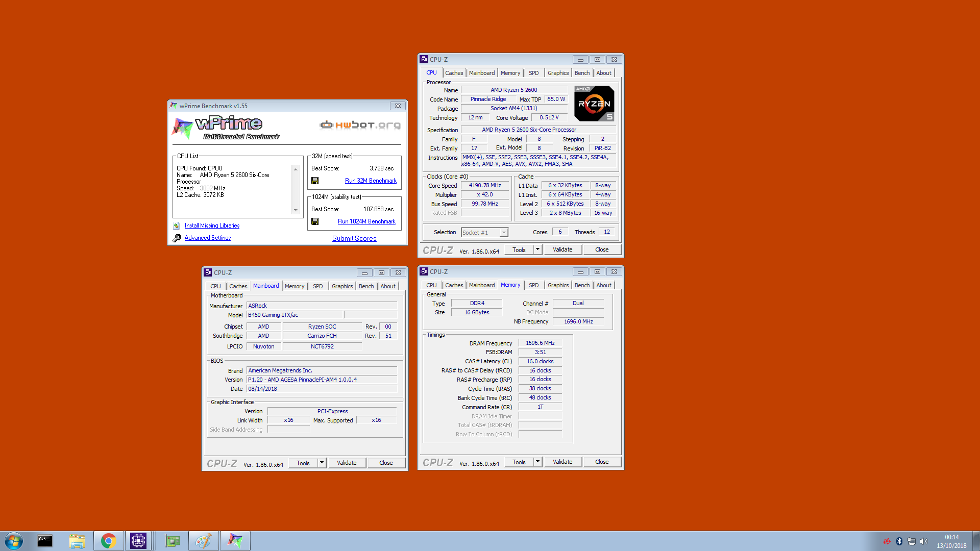Select wPrime taskbar icon

235,541
